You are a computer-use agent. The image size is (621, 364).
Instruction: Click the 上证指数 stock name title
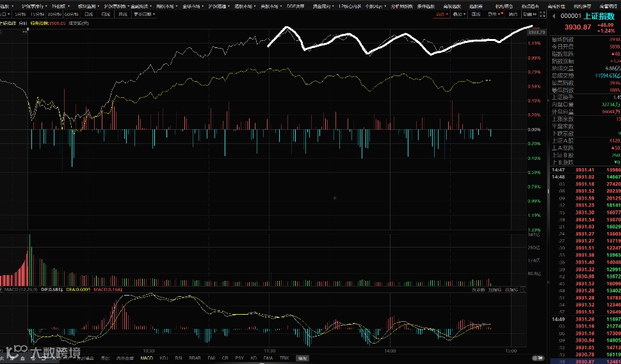click(x=599, y=16)
